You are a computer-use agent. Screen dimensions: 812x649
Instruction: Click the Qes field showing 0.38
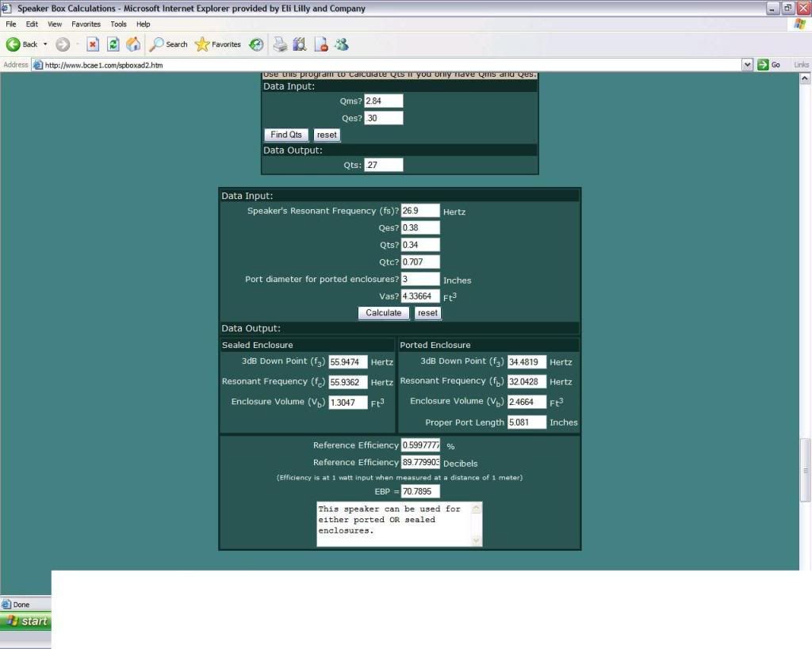pyautogui.click(x=420, y=227)
